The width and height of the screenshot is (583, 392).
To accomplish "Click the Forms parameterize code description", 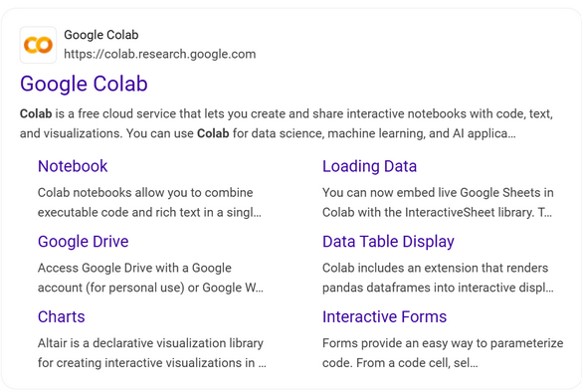I will point(443,353).
